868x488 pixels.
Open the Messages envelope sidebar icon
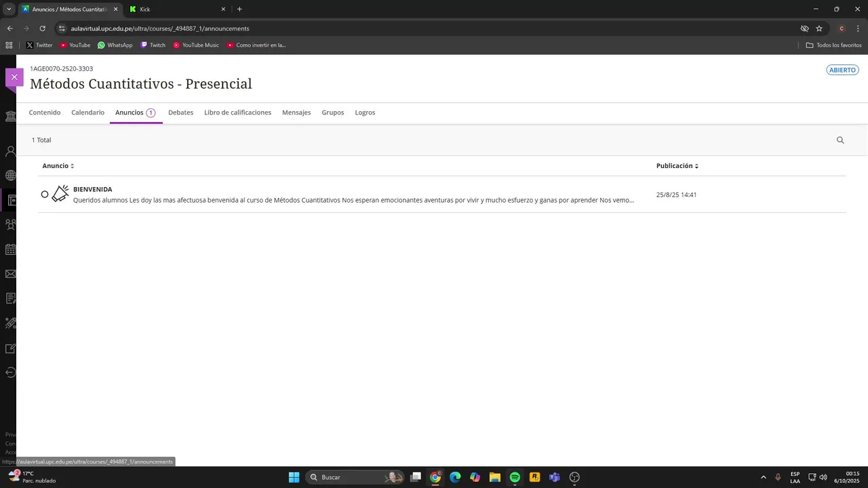(10, 274)
